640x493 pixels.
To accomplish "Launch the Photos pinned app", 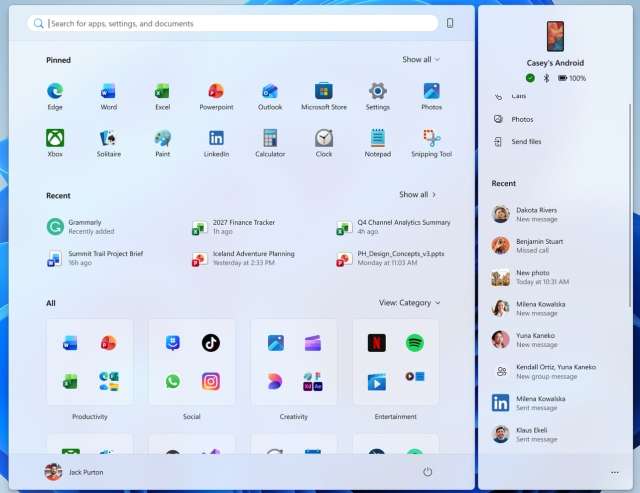I will [x=431, y=96].
